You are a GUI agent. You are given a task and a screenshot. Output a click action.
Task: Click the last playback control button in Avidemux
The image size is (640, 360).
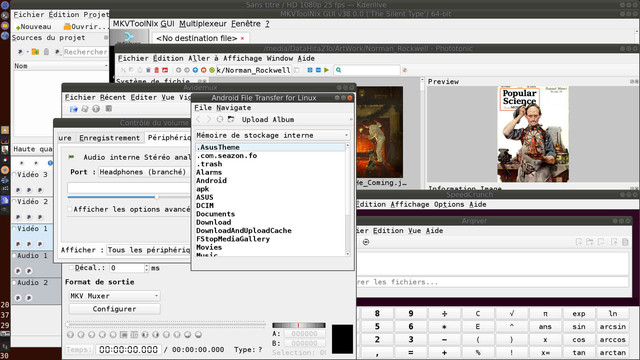pyautogui.click(x=198, y=335)
